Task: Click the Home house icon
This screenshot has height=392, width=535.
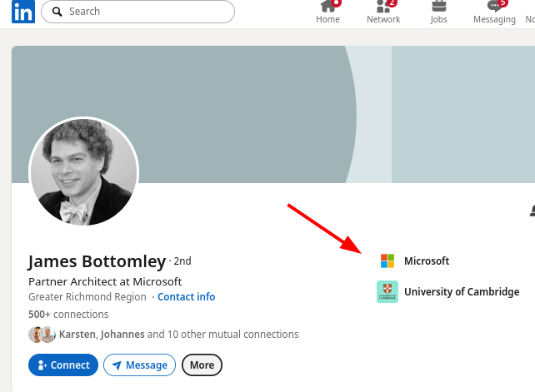Action: (x=327, y=6)
